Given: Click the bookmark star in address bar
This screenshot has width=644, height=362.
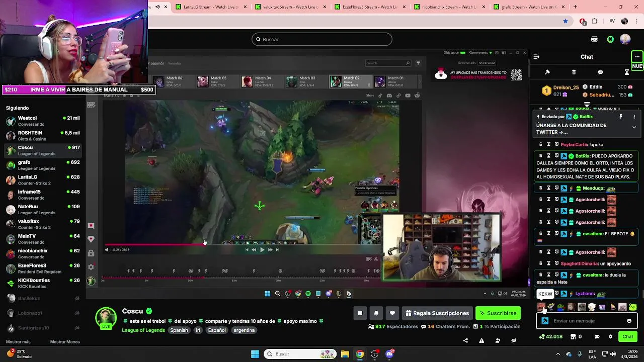Looking at the screenshot, I should (x=566, y=21).
